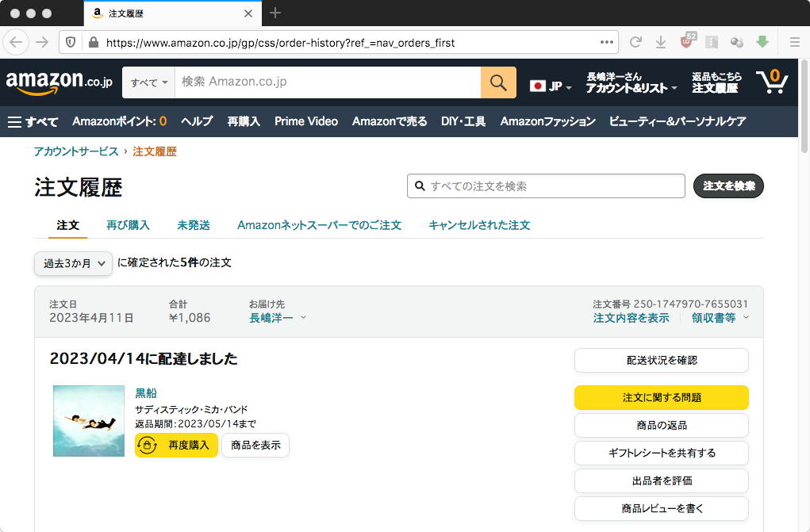This screenshot has width=810, height=532.
Task: Click the browser URL address bar
Action: coord(339,42)
